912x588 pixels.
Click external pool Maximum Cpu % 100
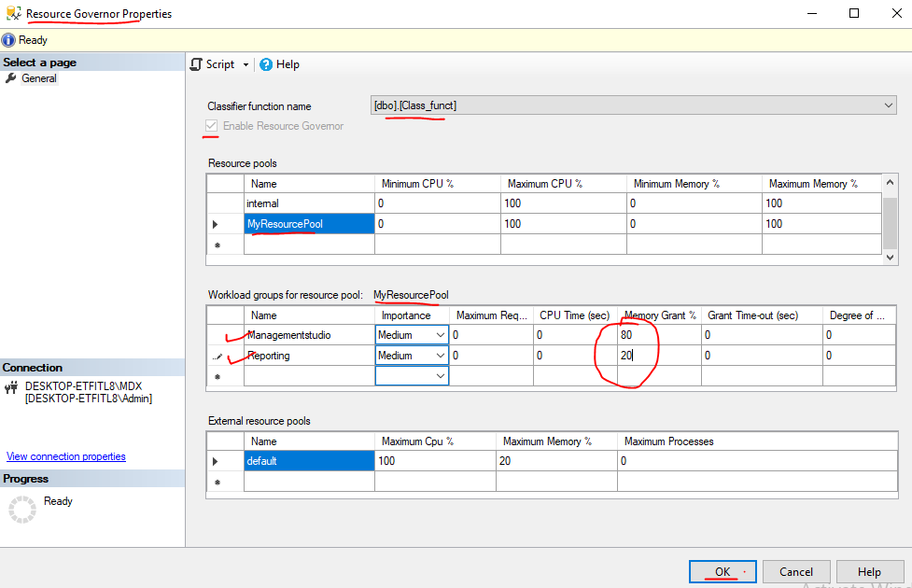435,461
